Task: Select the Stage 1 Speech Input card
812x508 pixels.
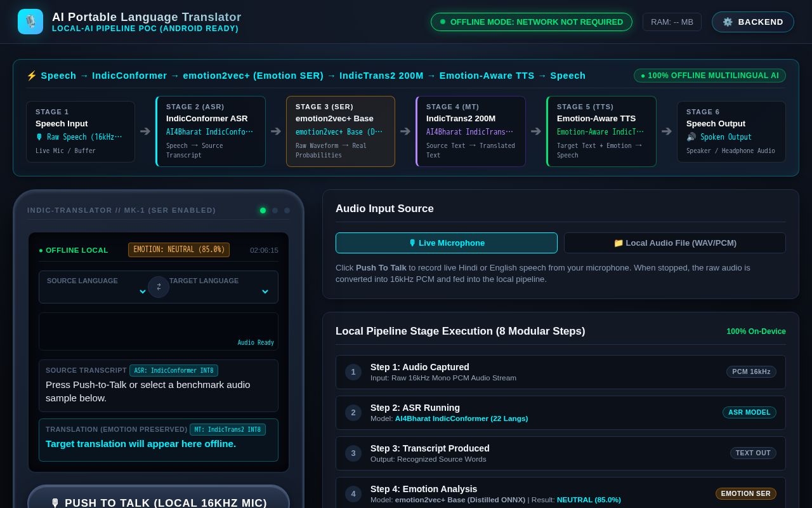Action: pos(81,131)
